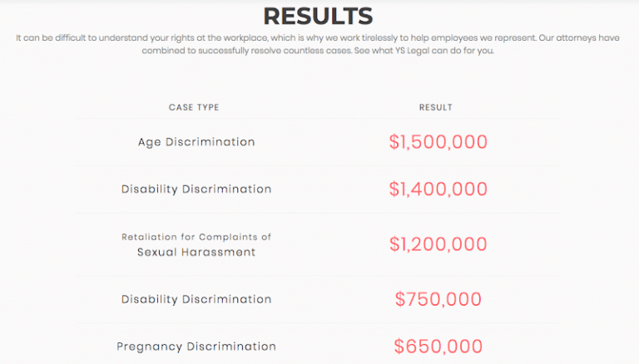Click the "Retaliation for Complaints of" text line
Image resolution: width=639 pixels, height=364 pixels.
pos(196,237)
